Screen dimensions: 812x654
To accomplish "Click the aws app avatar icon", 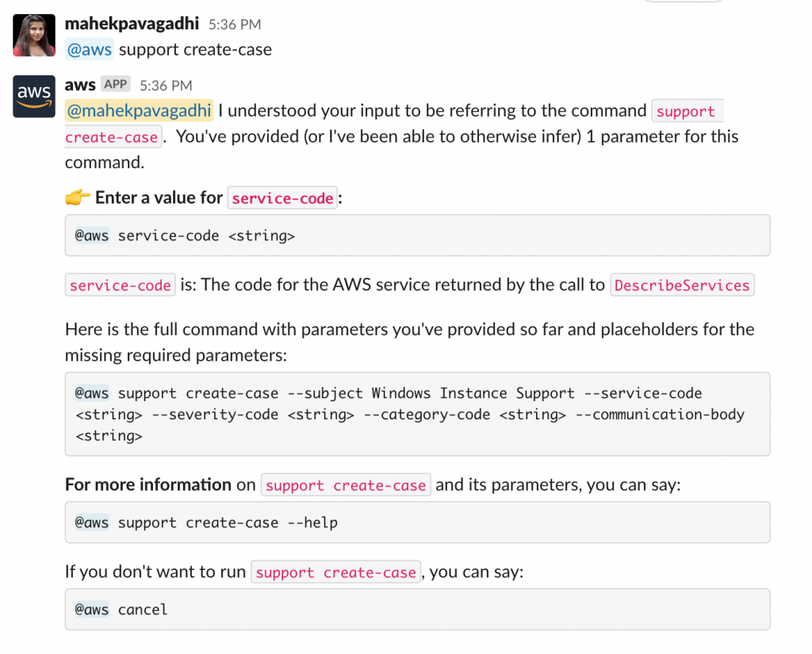I will (x=33, y=96).
